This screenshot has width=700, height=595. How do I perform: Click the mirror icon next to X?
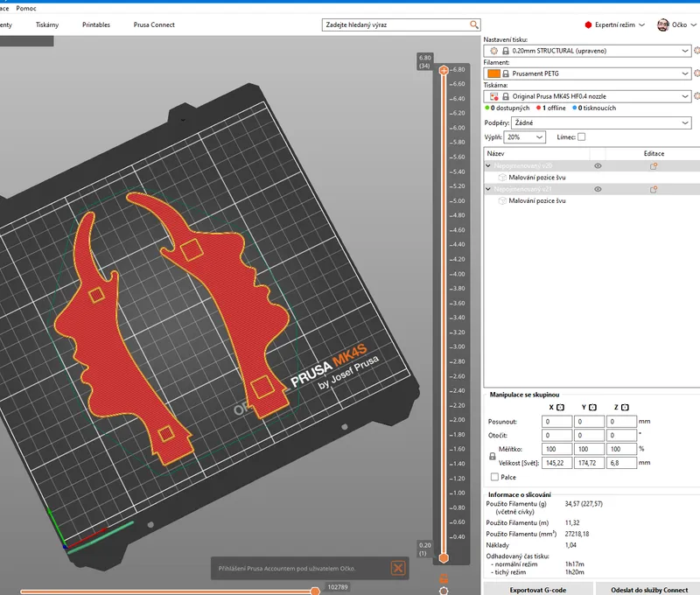[560, 407]
